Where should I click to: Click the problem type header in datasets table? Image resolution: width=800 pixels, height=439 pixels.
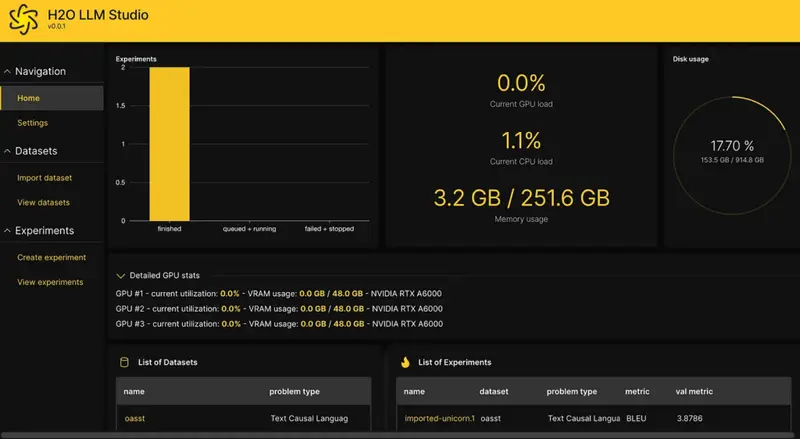pyautogui.click(x=294, y=392)
